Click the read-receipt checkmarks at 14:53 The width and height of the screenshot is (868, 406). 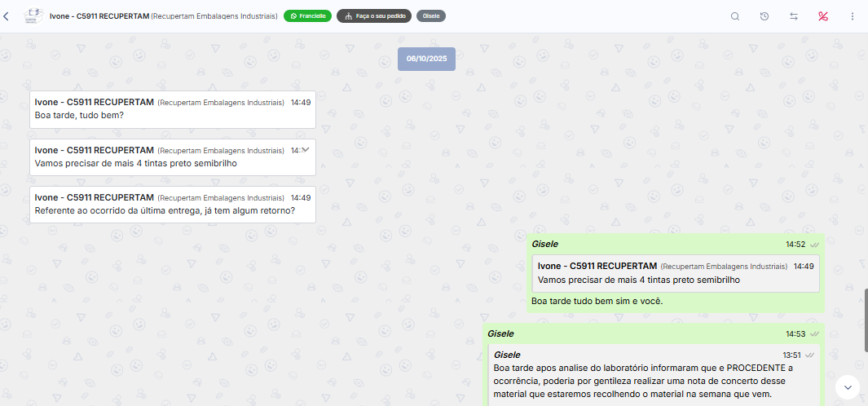[x=814, y=334]
